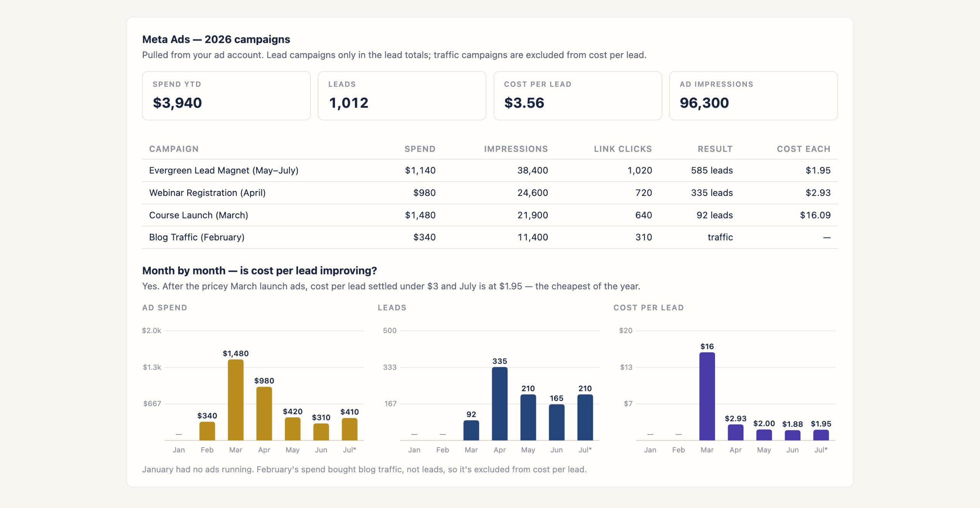
Task: Click the 720 link clicks cell
Action: coord(644,193)
